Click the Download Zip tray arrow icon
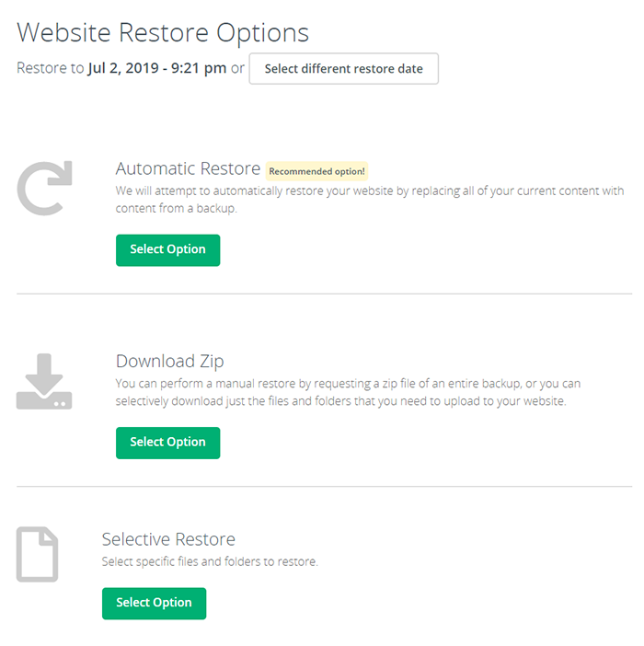 [x=44, y=381]
